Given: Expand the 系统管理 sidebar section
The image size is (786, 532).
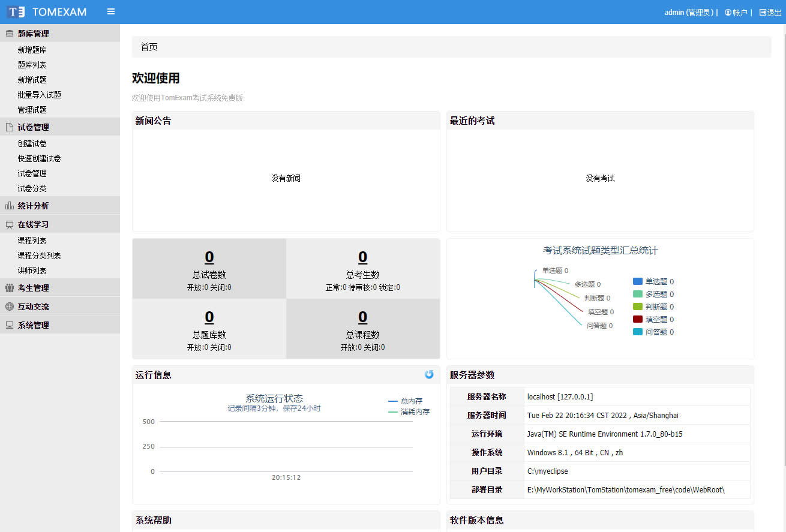Looking at the screenshot, I should click(33, 325).
